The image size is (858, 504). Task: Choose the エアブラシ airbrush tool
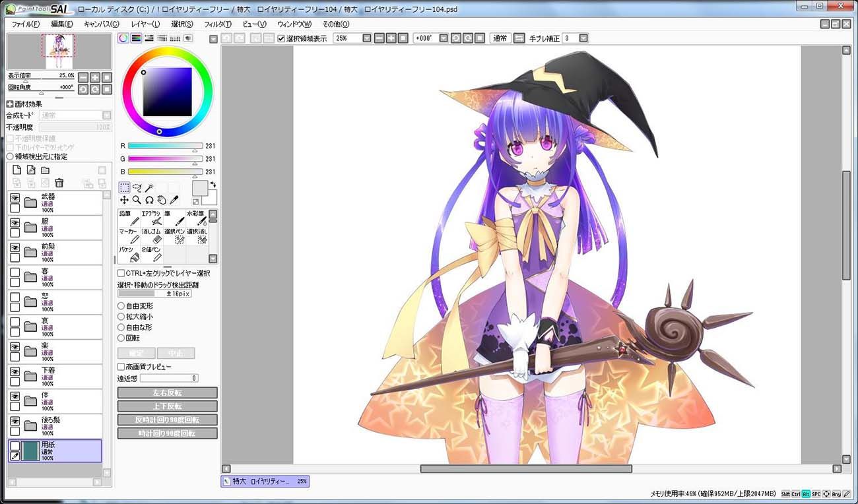(x=152, y=218)
